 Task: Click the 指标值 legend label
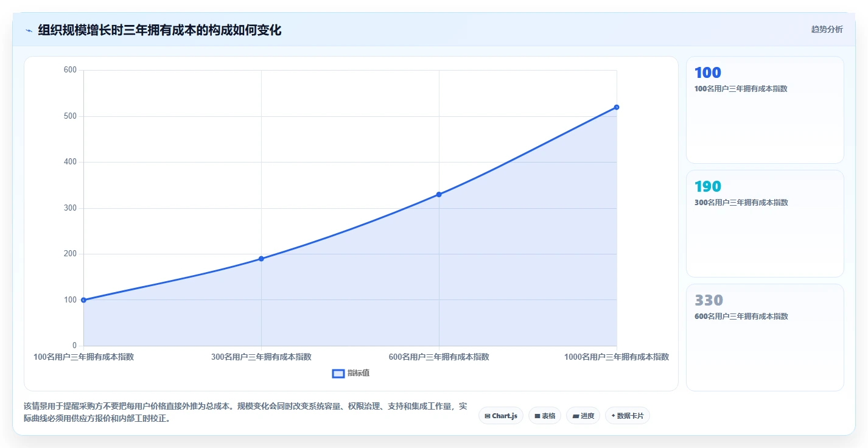tap(359, 373)
